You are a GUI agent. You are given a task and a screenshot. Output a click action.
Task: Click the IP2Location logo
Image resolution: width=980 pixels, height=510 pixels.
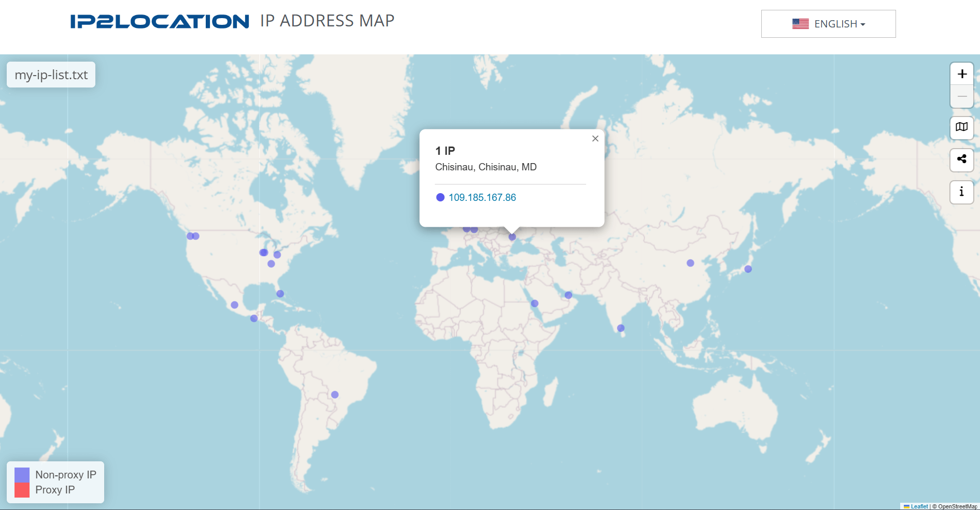[160, 21]
